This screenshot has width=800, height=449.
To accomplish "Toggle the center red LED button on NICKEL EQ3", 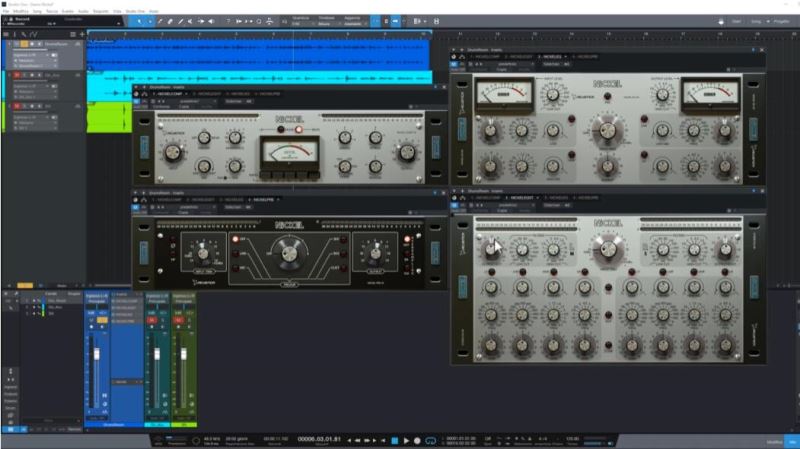I will pos(607,96).
